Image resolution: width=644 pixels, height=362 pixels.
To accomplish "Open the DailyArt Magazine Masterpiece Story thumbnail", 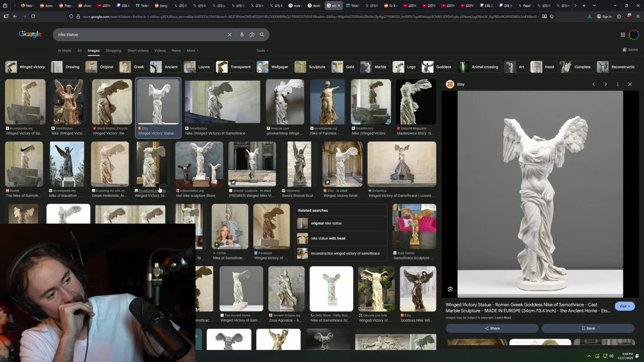I will pyautogui.click(x=416, y=102).
